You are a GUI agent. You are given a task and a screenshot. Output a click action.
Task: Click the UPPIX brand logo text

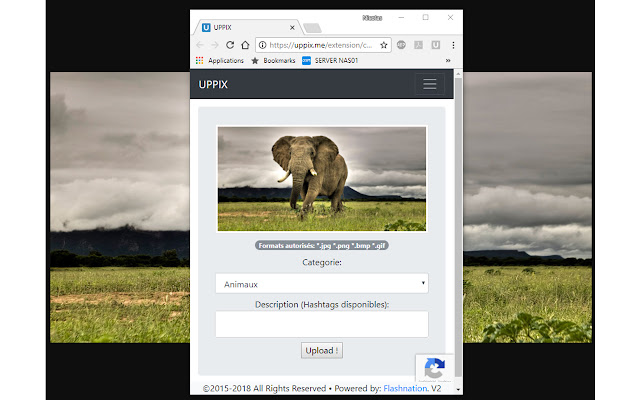[213, 84]
